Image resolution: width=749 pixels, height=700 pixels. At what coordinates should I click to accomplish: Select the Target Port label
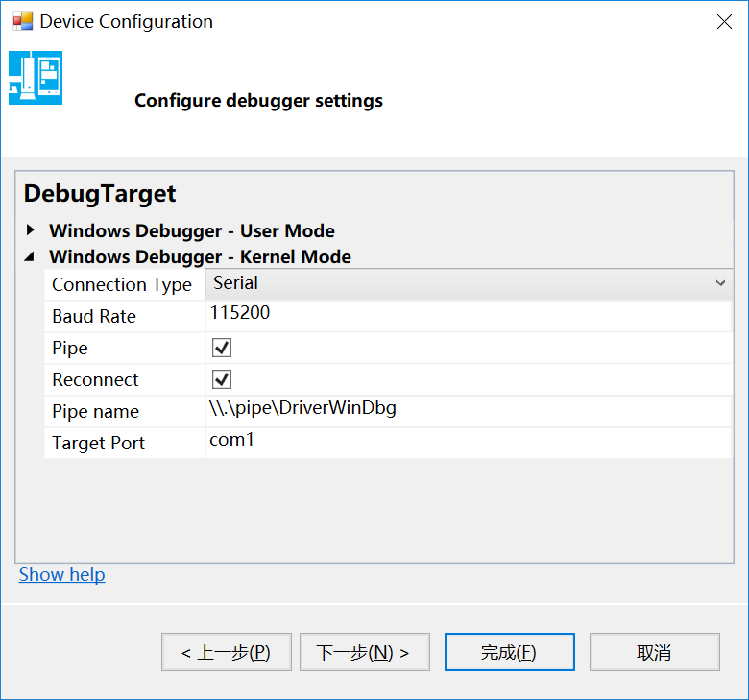98,443
